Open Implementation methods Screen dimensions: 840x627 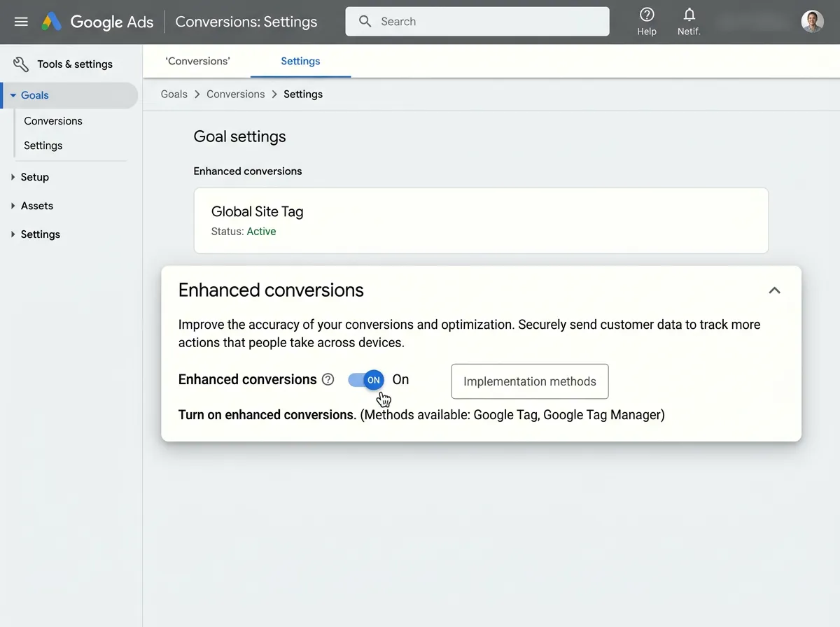click(x=529, y=381)
